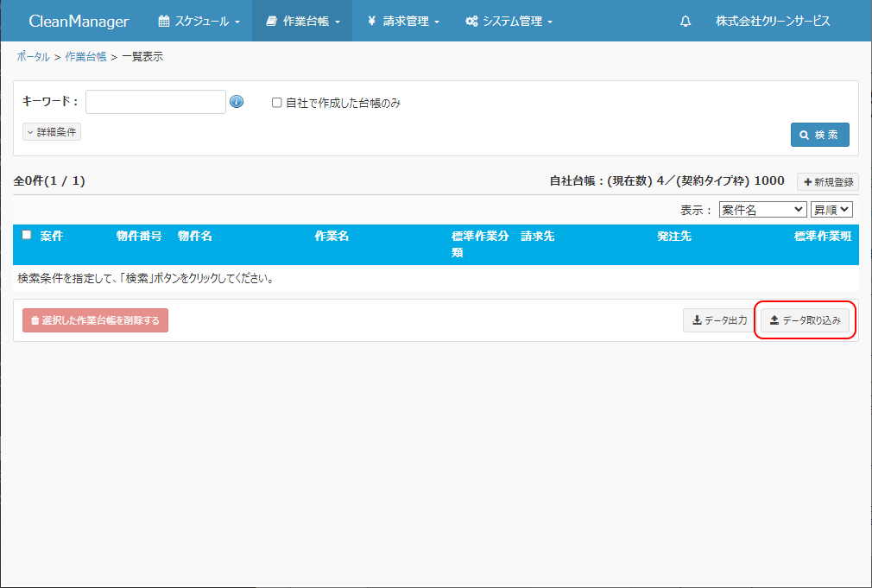The width and height of the screenshot is (872, 588).
Task: Enable 自社で作成した台帳のみ checkbox
Action: (277, 103)
